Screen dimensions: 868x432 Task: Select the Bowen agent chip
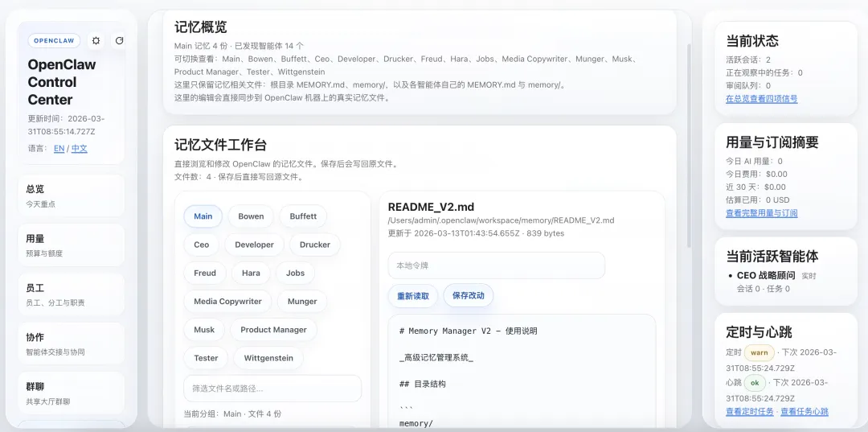click(252, 216)
